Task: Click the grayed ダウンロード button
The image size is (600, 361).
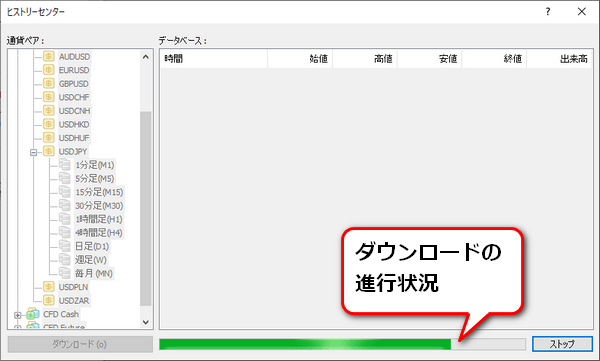Action: (80, 345)
